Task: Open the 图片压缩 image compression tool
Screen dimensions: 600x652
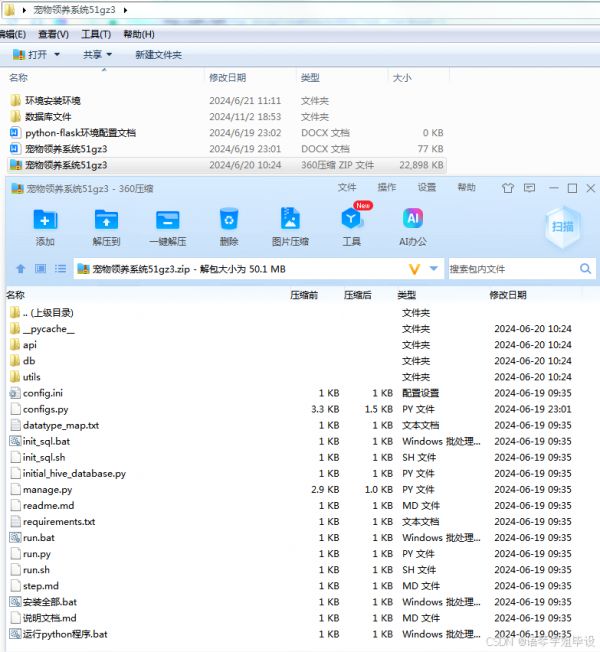Action: 290,218
